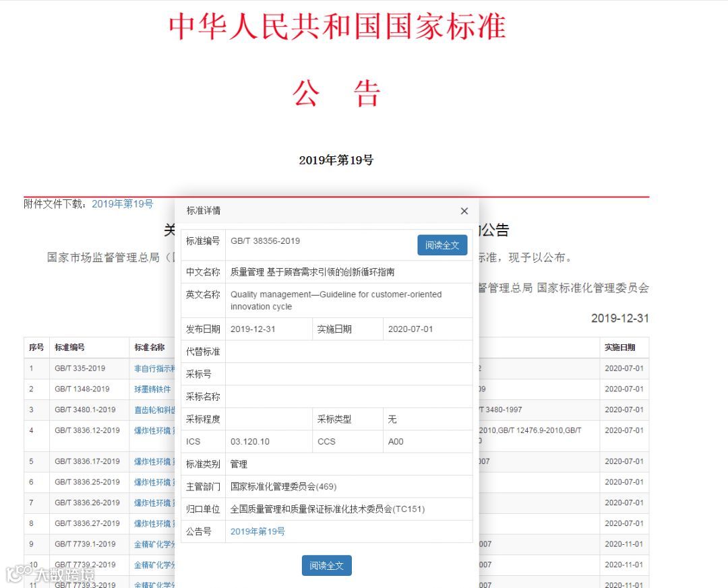Viewport: 728px width, 588px height.
Task: Open the standard link in GB/T 3836.12-2019 row
Action: coord(154,430)
